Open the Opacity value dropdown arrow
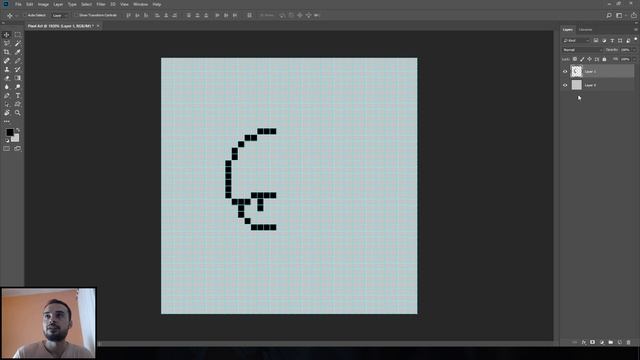The image size is (640, 360). 634,50
